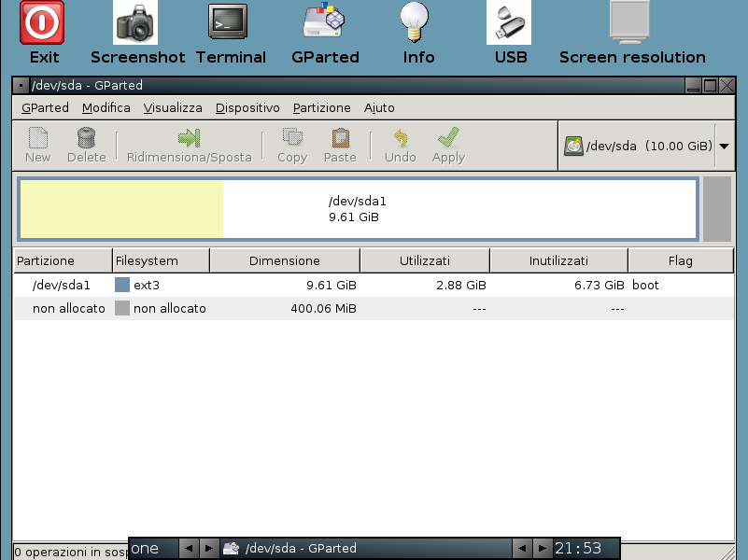This screenshot has width=748, height=560.
Task: Open the Visualizza menu
Action: click(173, 107)
